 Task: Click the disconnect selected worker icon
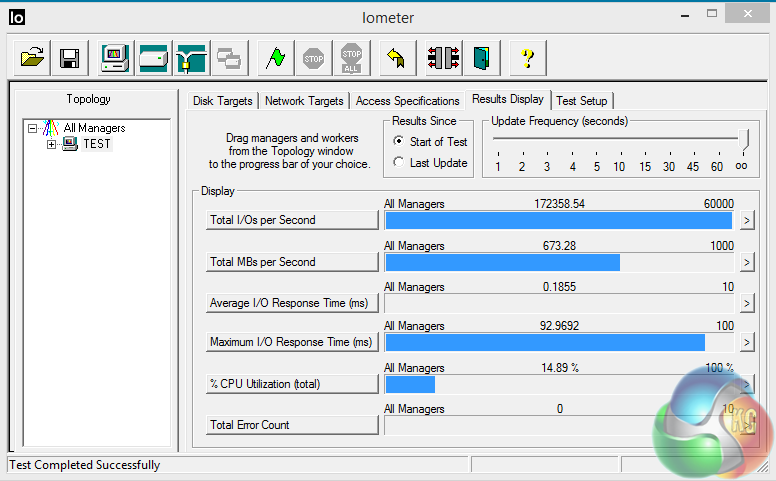[443, 58]
